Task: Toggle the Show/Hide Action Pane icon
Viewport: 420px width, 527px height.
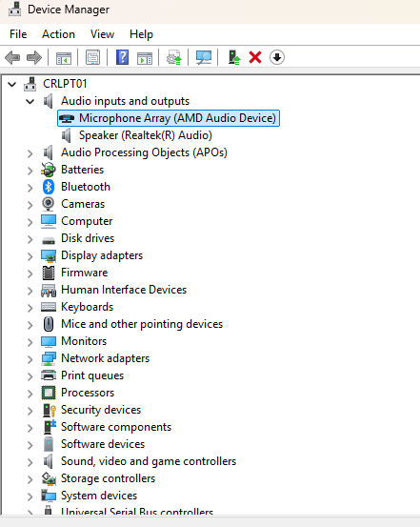Action: pos(145,58)
